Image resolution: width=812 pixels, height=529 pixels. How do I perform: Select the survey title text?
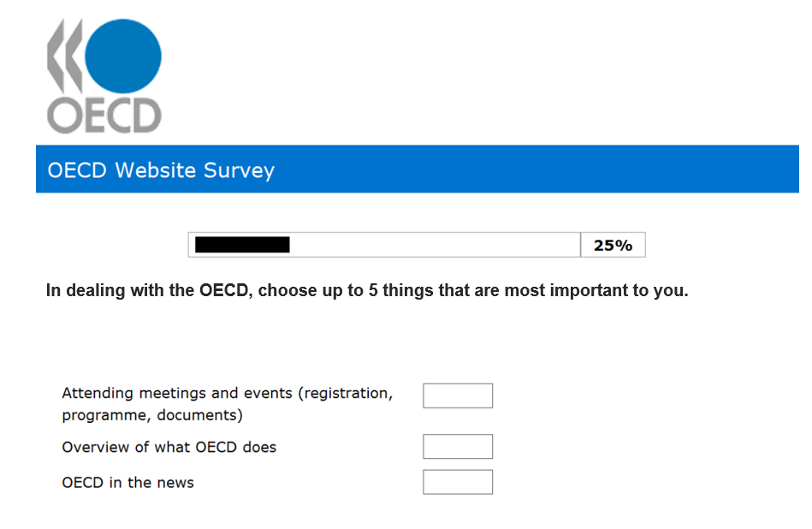[x=160, y=170]
